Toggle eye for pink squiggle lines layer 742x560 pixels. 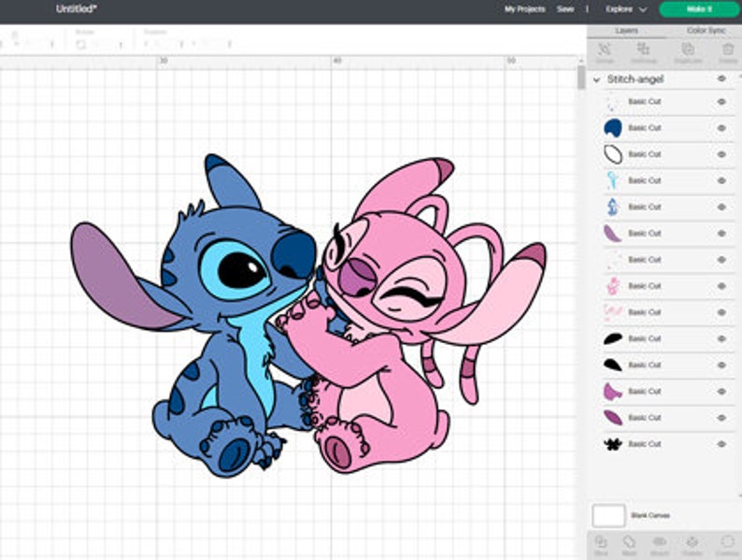coord(721,312)
